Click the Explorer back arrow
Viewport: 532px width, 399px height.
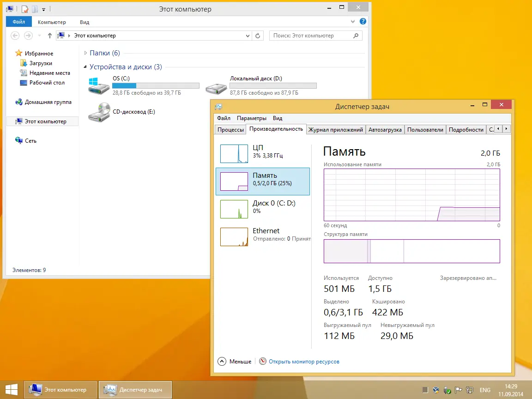15,35
